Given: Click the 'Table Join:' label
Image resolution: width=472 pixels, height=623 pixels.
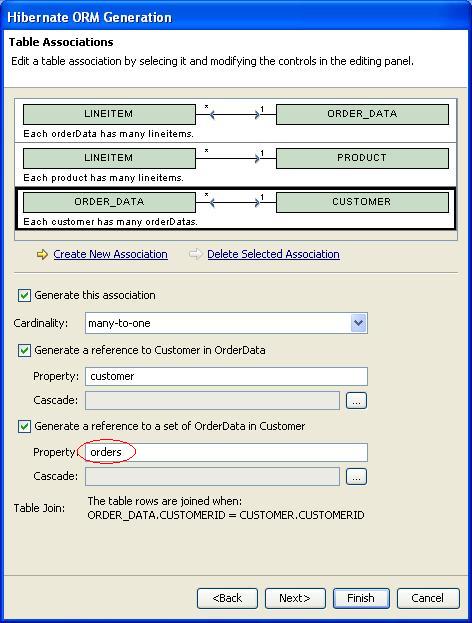Looking at the screenshot, I should pos(39,508).
